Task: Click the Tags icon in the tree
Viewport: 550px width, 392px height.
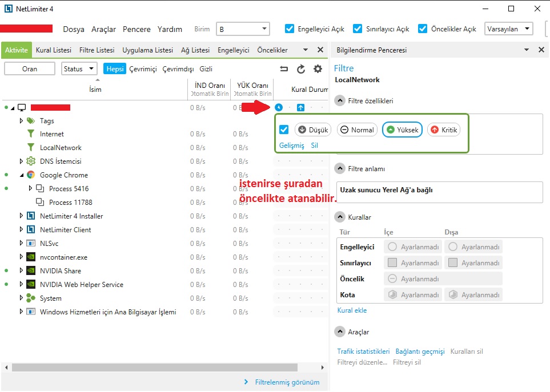Action: [31, 121]
